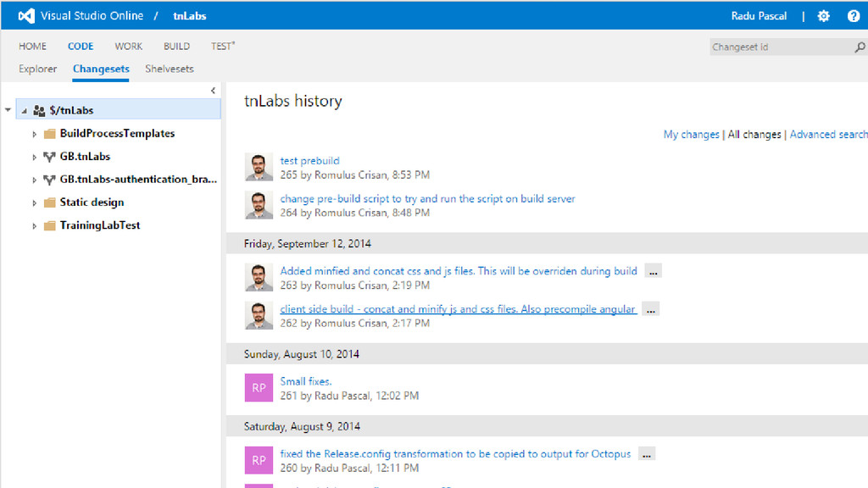Click '261 by Radu Pascal, 12:02 PM' text

[x=349, y=396]
